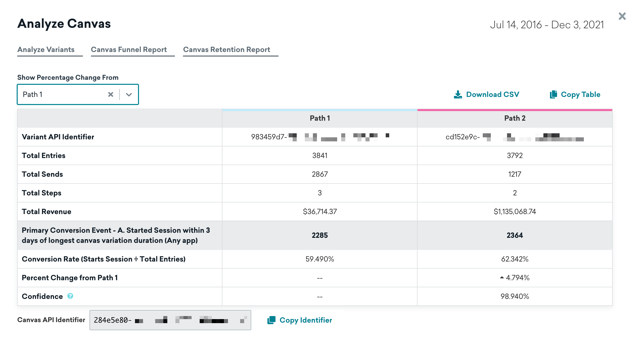Image resolution: width=644 pixels, height=361 pixels.
Task: Open the Canvas Funnel Report tab
Action: pos(129,49)
